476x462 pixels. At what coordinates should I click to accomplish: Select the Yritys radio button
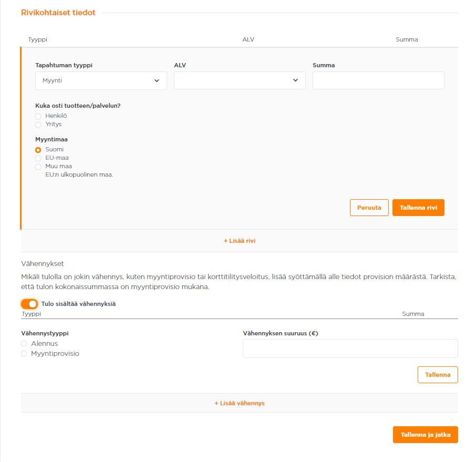[38, 125]
